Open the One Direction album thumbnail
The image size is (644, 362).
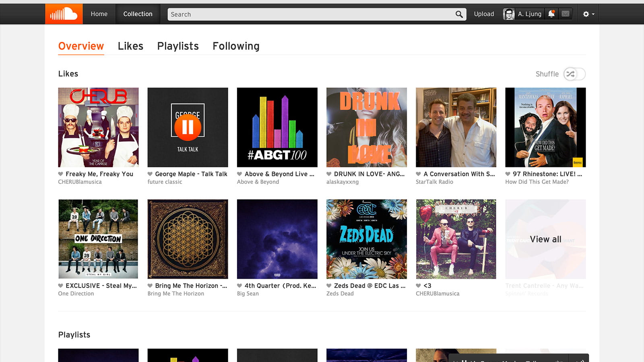click(x=98, y=239)
